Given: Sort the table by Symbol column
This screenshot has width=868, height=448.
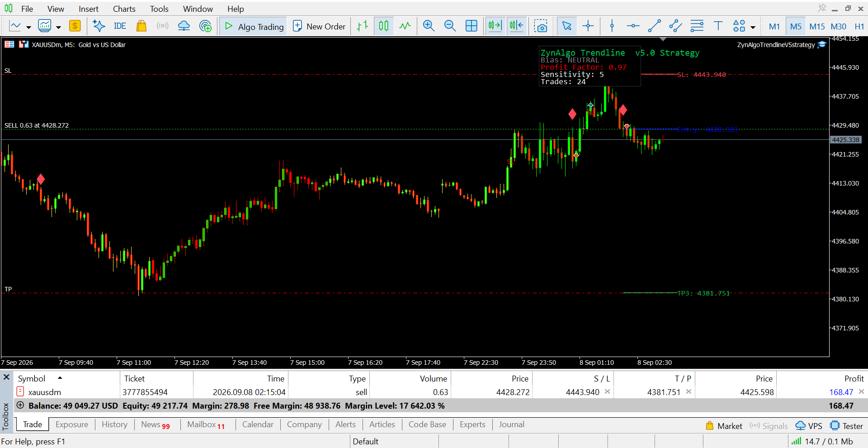Looking at the screenshot, I should point(32,378).
